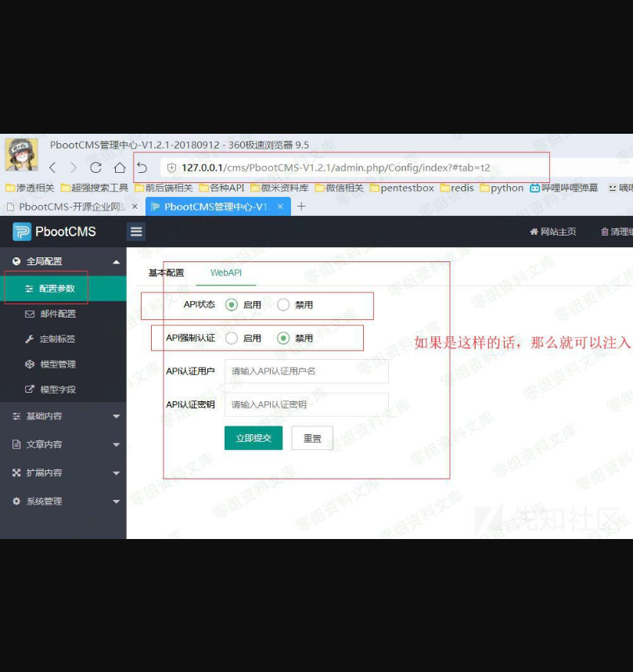Open new browser tab with plus icon

coord(301,207)
